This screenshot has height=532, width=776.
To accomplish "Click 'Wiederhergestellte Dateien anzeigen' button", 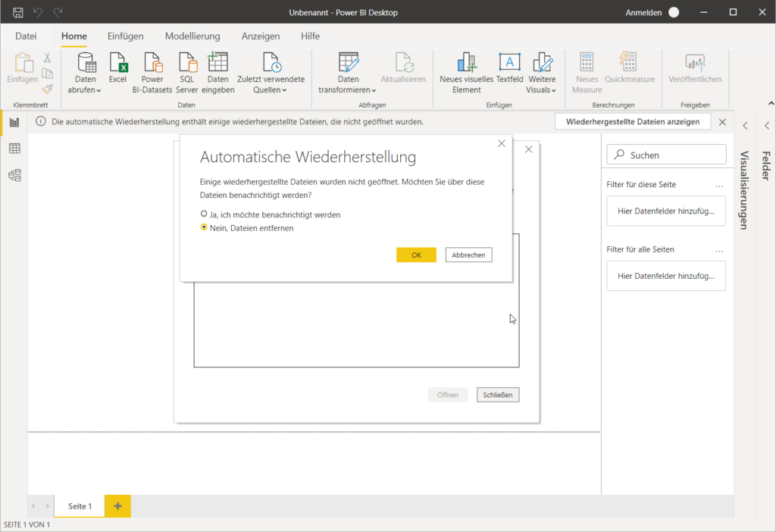I will [633, 122].
